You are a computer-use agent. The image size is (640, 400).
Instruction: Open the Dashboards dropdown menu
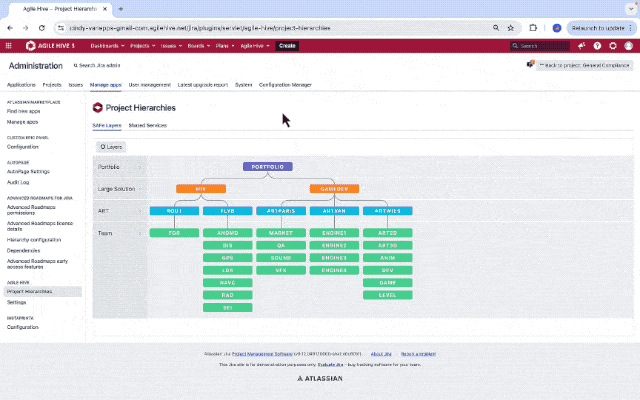click(x=107, y=46)
